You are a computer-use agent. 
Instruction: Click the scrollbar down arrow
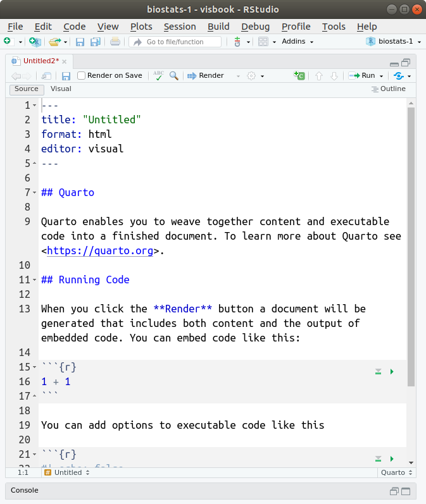pyautogui.click(x=411, y=463)
